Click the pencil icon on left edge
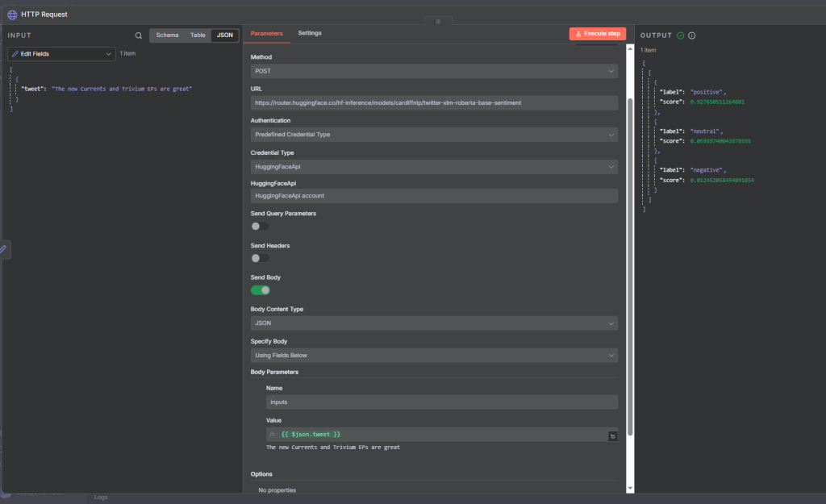The height and width of the screenshot is (504, 826). [x=3, y=250]
